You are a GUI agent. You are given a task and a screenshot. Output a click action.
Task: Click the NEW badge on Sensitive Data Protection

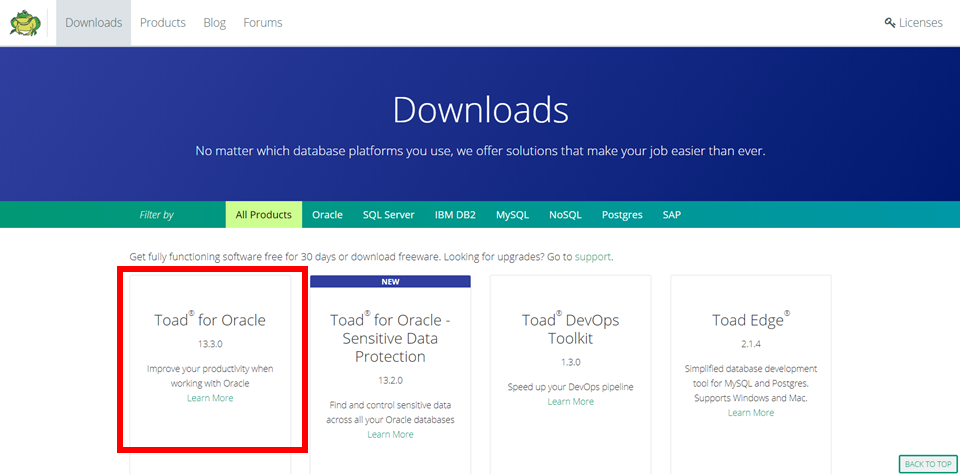390,281
